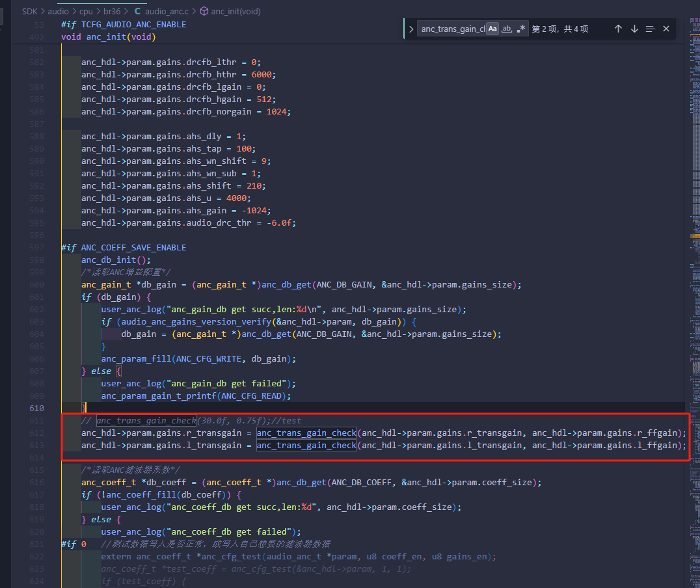Toggle Match Case (Aa) in find box
This screenshot has width=700, height=588.
pyautogui.click(x=492, y=29)
